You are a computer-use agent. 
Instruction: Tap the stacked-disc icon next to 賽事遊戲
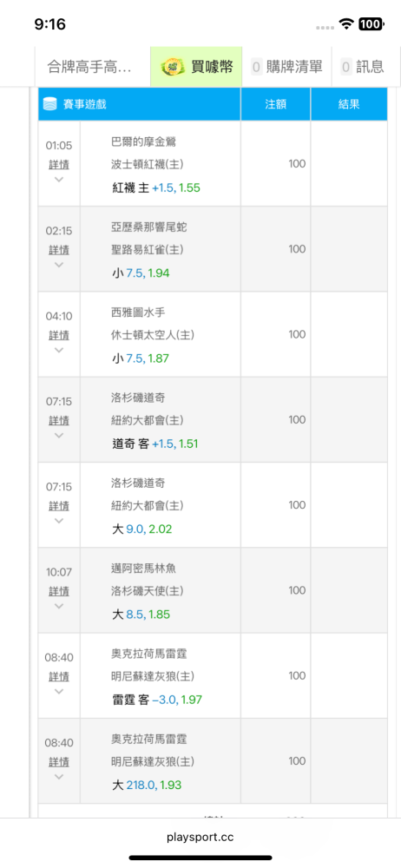50,104
